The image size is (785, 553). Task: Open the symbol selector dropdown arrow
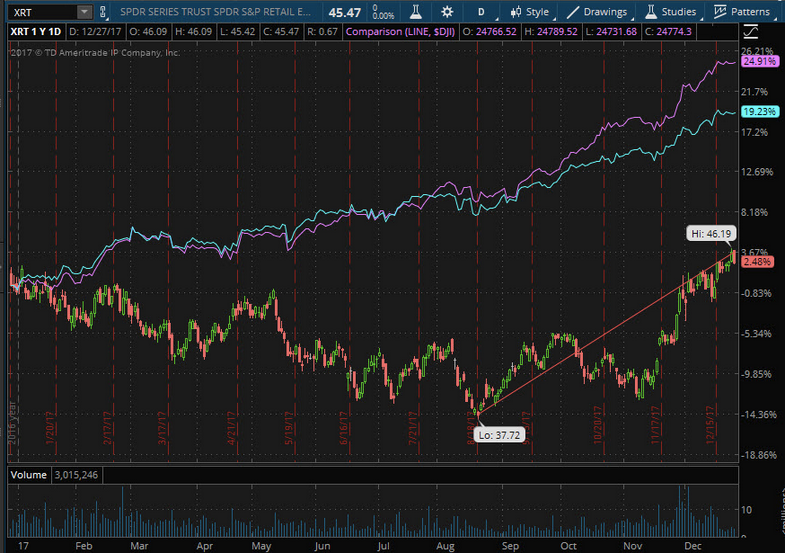click(x=85, y=12)
